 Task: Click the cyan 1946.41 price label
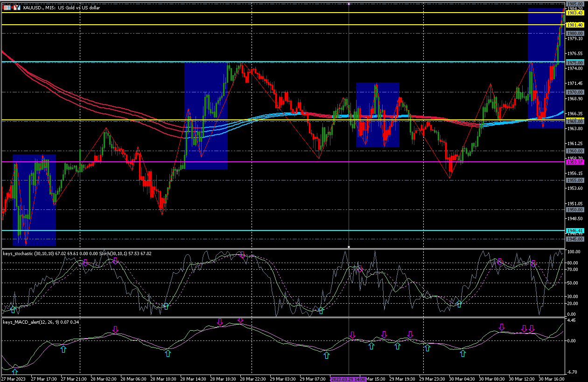tap(574, 230)
